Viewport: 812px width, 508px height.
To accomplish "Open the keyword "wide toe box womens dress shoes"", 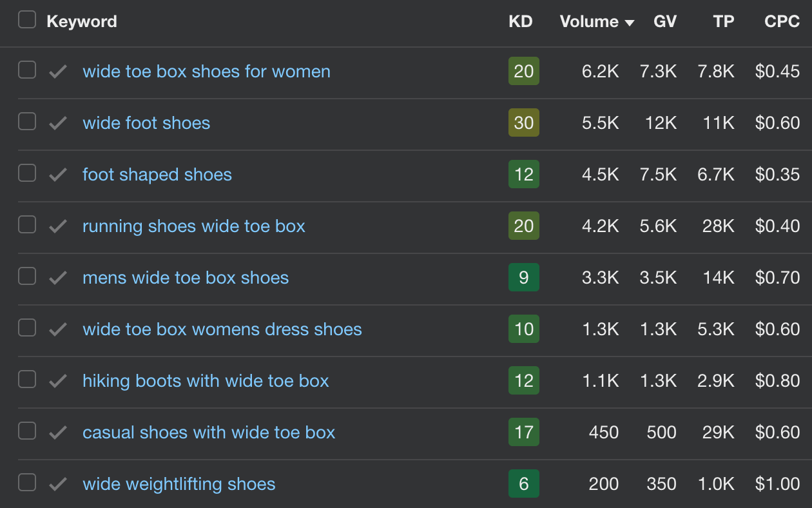I will [222, 329].
